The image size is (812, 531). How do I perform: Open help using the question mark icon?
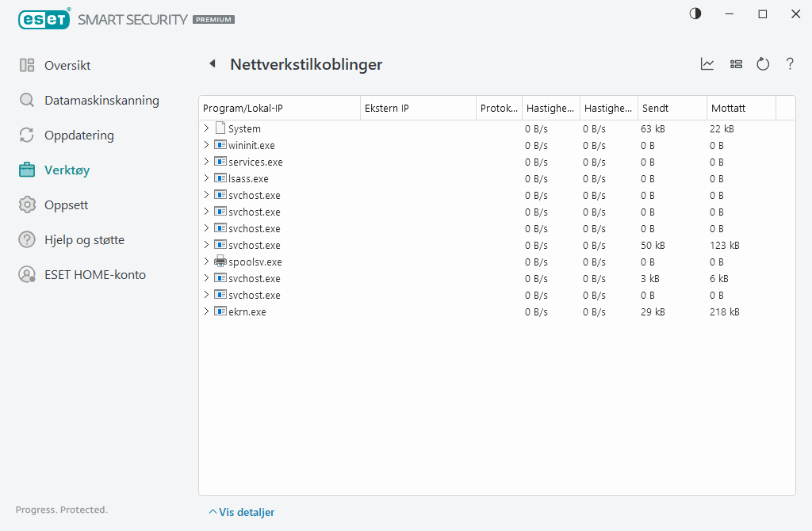[790, 64]
